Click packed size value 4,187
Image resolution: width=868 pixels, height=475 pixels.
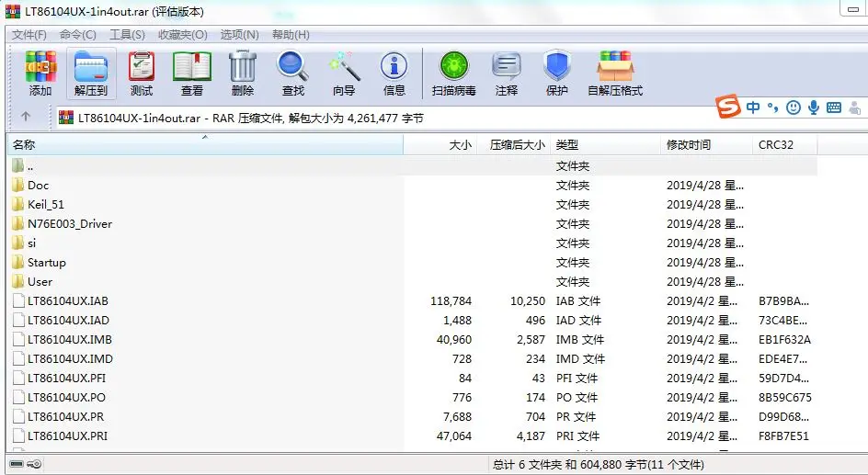(531, 436)
